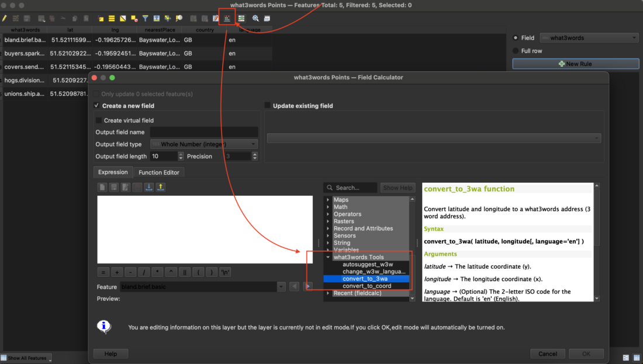Uncheck Create a new field

point(97,106)
